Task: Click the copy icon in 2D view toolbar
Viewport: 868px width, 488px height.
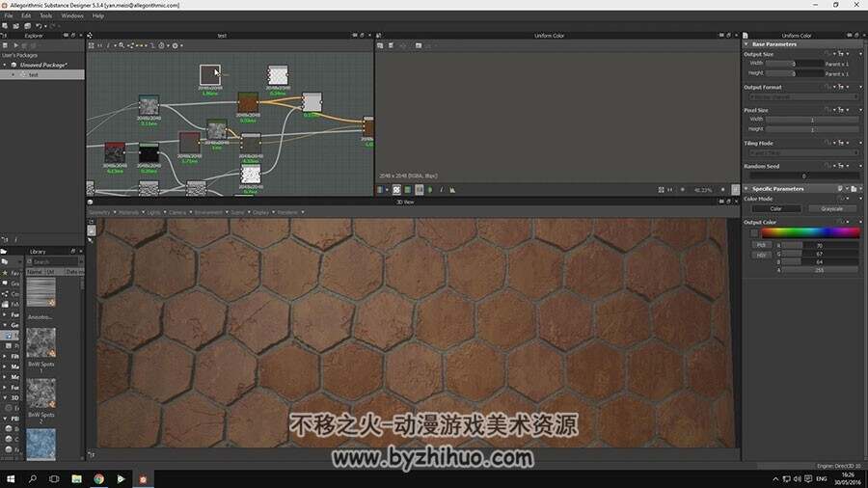Action: coord(391,45)
